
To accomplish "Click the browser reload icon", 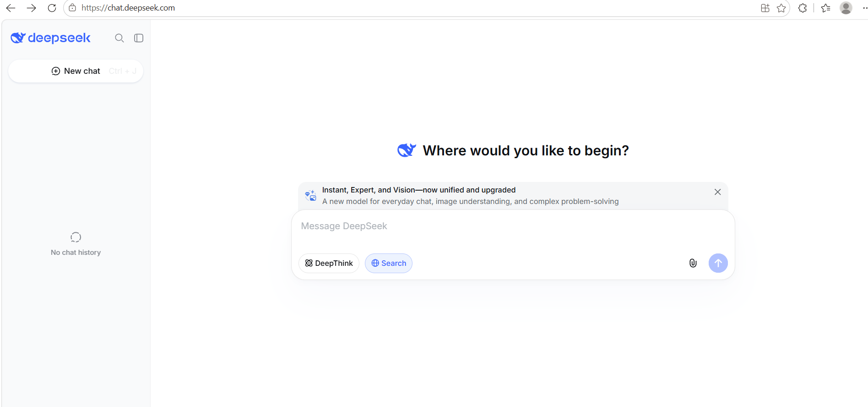I will [x=52, y=8].
